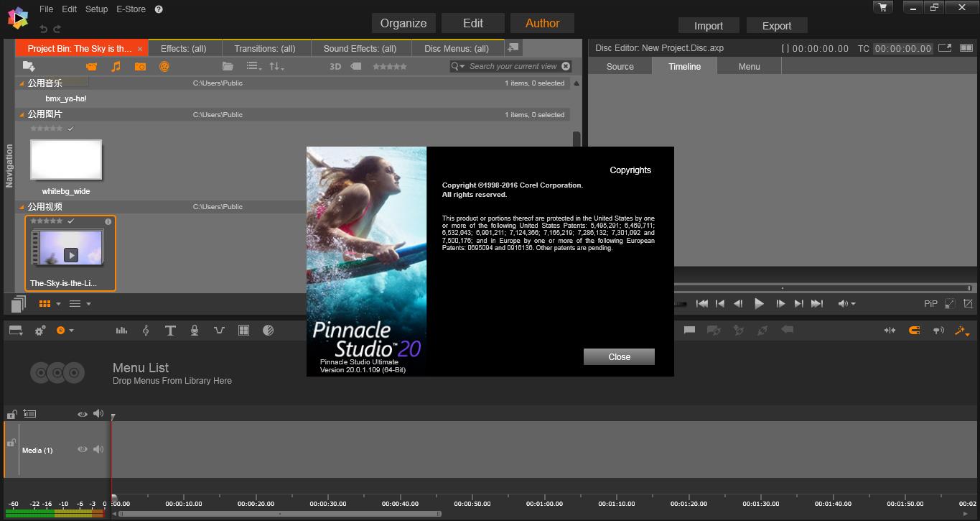This screenshot has height=521, width=980.
Task: Click the library folder grouping icon
Action: click(x=228, y=66)
